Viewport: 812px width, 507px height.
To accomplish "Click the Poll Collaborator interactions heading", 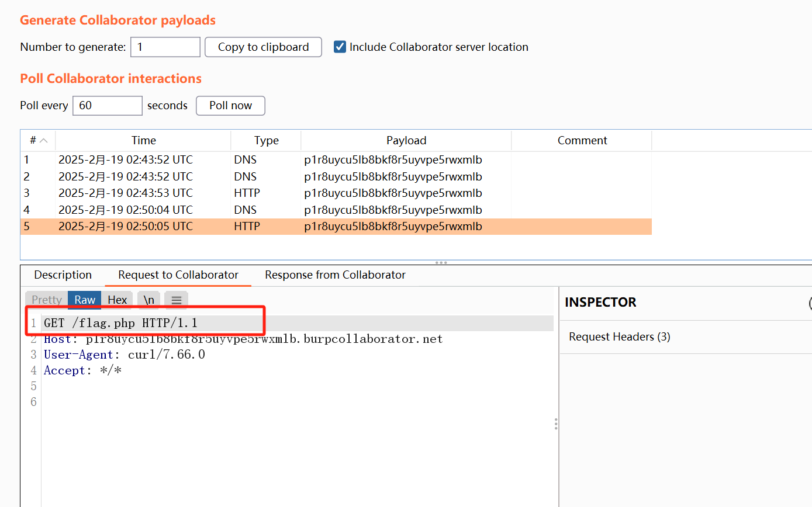I will tap(110, 78).
